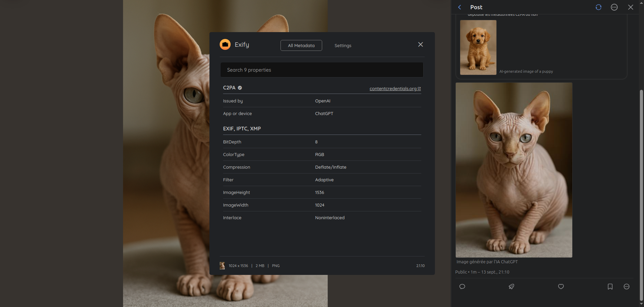Screen dimensions: 644x307
Task: Click the 1024 x 1536 dimensions in footer
Action: click(x=238, y=266)
